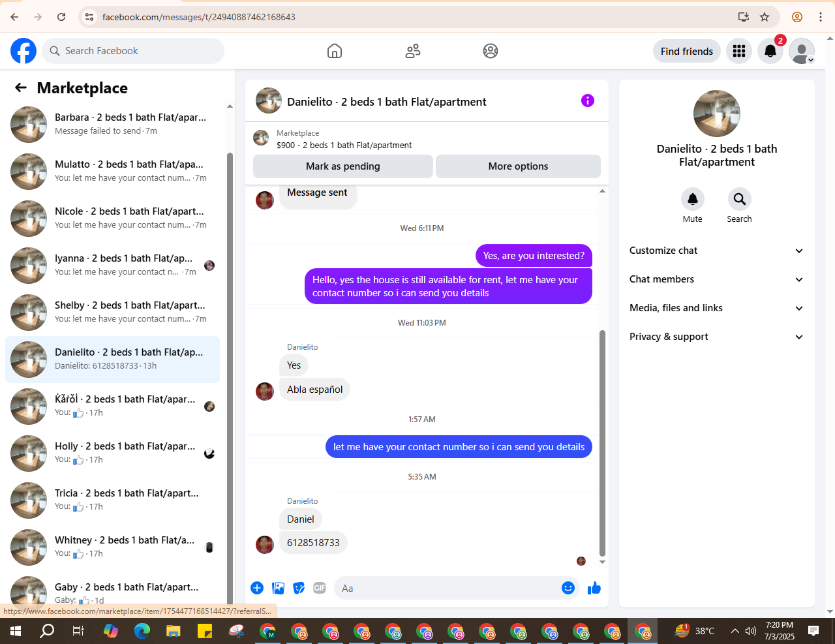
Task: Click Mark as pending button
Action: pyautogui.click(x=343, y=166)
